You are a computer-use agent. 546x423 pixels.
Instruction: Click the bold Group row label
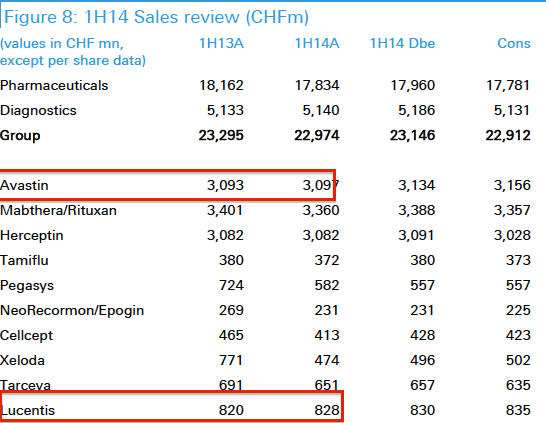[x=20, y=136]
